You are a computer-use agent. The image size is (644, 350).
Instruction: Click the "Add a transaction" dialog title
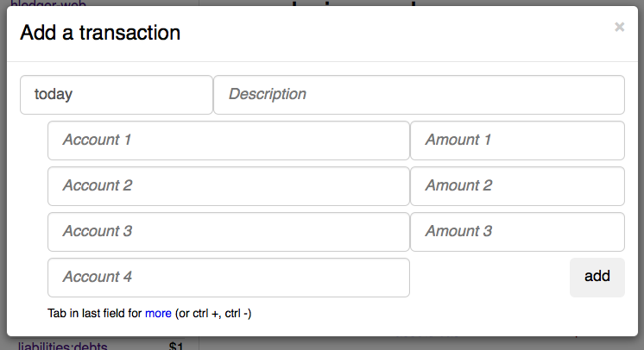[x=100, y=33]
